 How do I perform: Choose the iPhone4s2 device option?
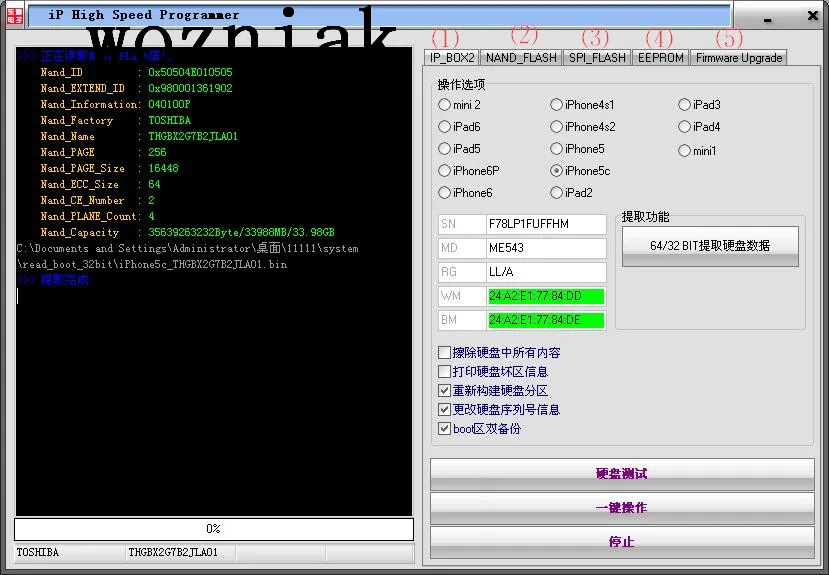[583, 127]
